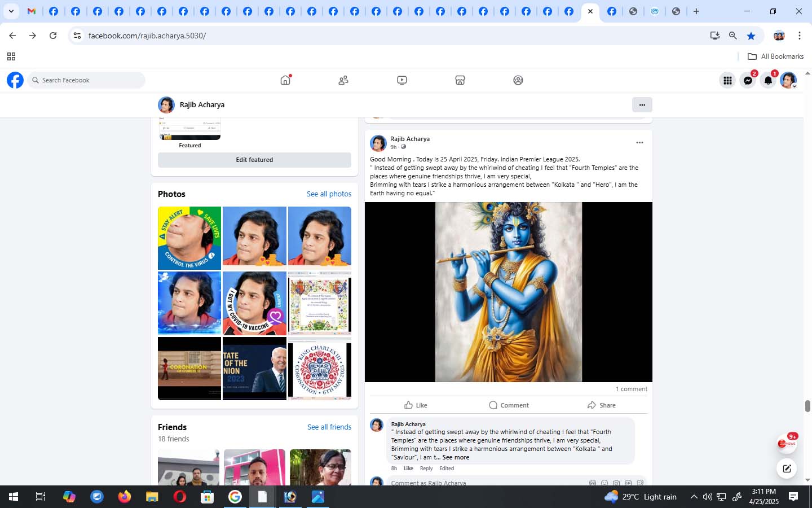
Task: View site information icon
Action: [x=77, y=36]
